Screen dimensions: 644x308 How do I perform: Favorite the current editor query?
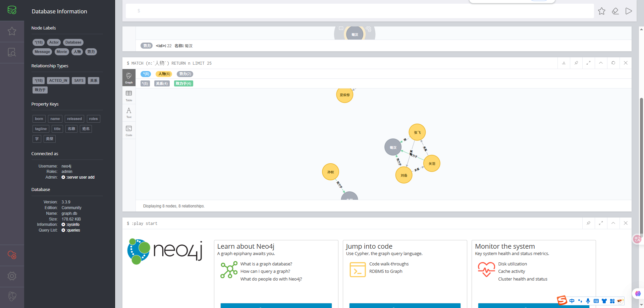602,11
